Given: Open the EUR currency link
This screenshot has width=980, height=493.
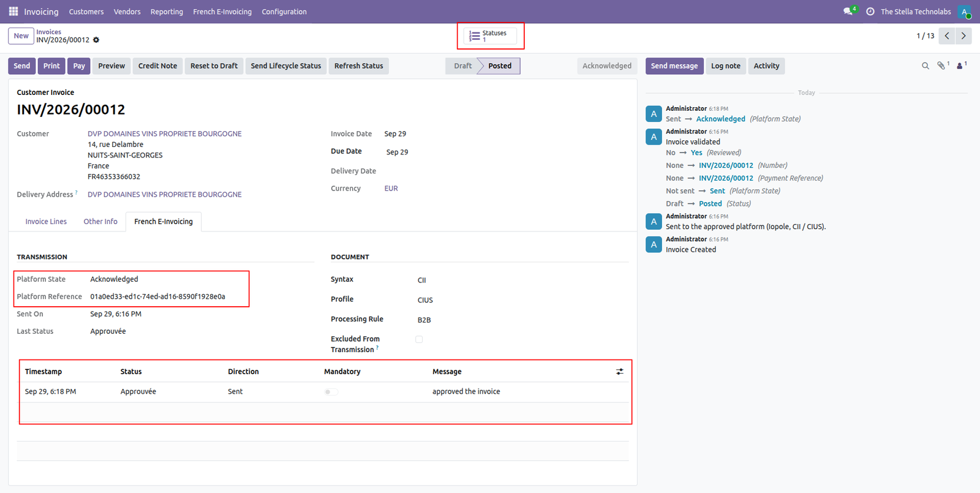Looking at the screenshot, I should tap(391, 189).
